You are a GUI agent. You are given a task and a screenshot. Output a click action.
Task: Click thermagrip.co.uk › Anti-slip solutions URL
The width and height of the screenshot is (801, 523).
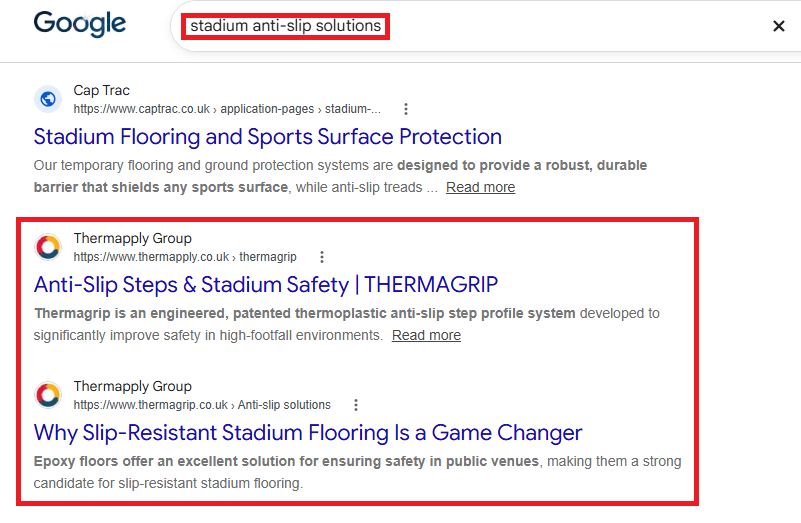pos(202,405)
